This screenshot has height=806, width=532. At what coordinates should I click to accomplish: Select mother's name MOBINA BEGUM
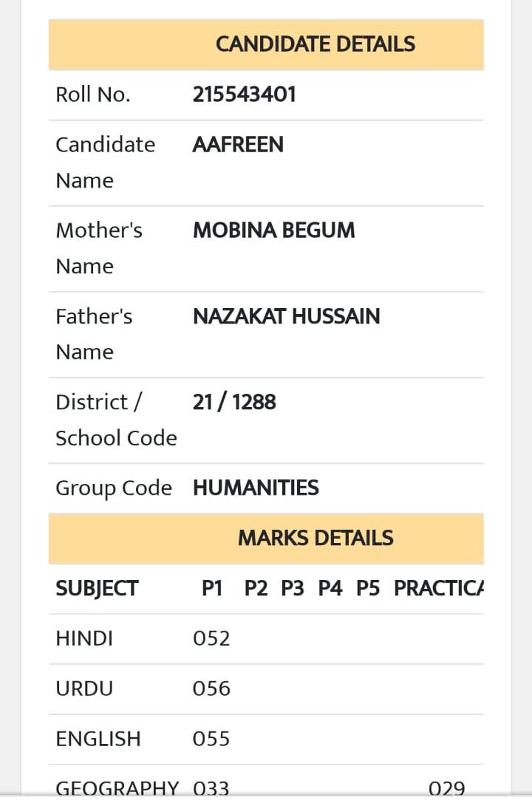click(x=274, y=230)
